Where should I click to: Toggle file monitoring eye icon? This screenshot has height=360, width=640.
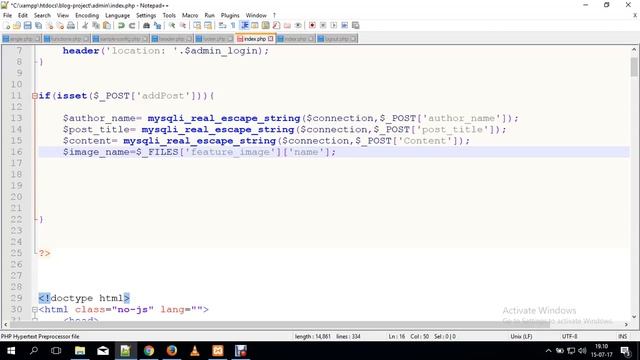(298, 25)
